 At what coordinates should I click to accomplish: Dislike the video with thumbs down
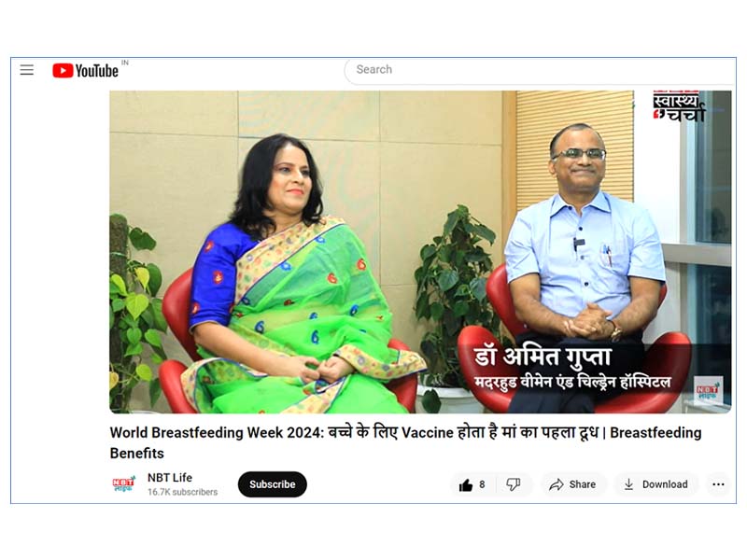tap(513, 484)
